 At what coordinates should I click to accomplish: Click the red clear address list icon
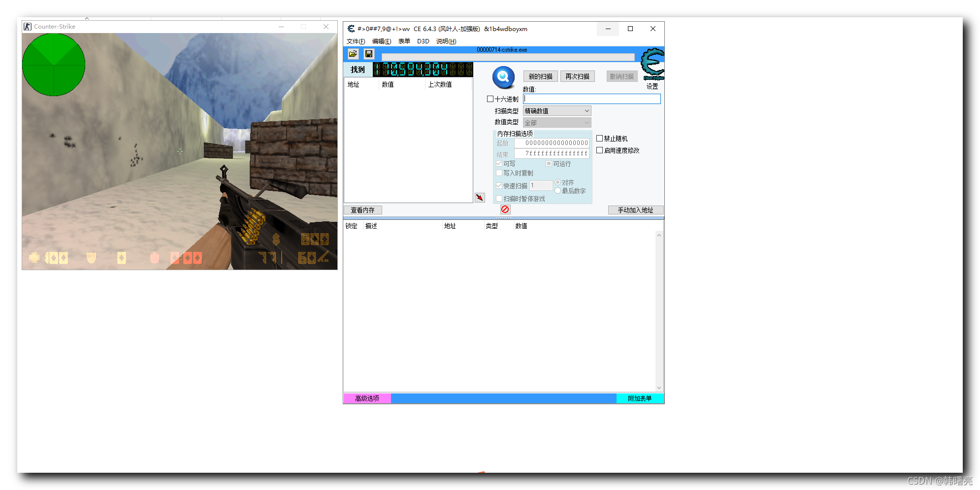[505, 210]
